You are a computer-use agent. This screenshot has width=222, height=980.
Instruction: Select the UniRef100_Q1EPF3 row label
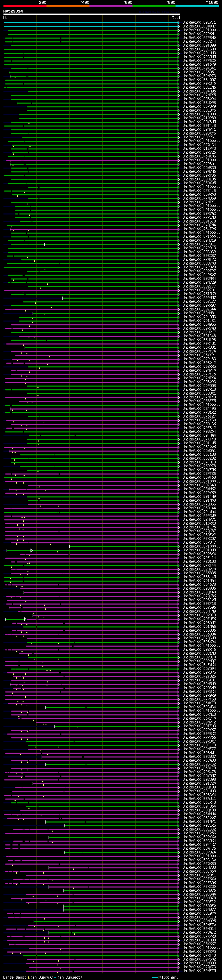click(199, 148)
